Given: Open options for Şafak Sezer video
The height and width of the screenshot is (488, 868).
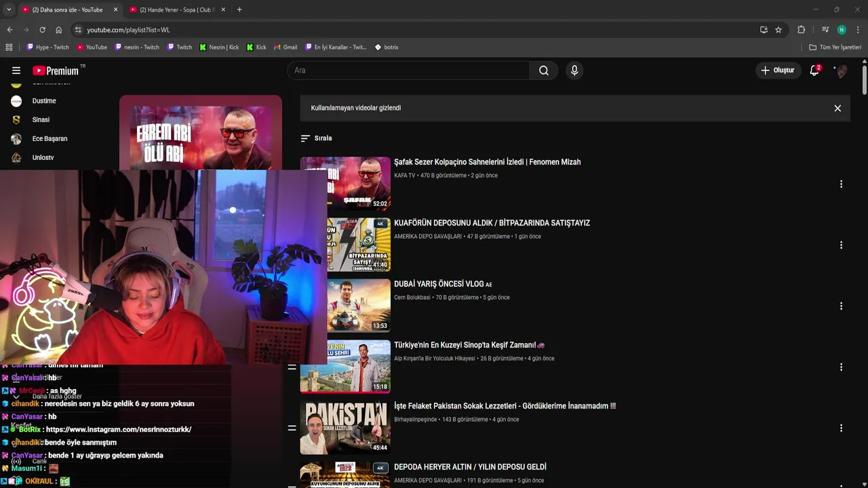Looking at the screenshot, I should point(841,184).
